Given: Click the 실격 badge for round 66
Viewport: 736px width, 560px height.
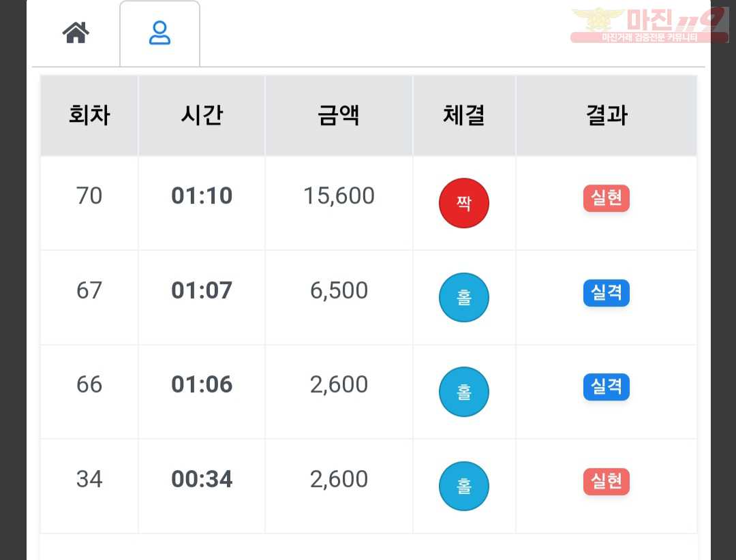Looking at the screenshot, I should click(606, 387).
